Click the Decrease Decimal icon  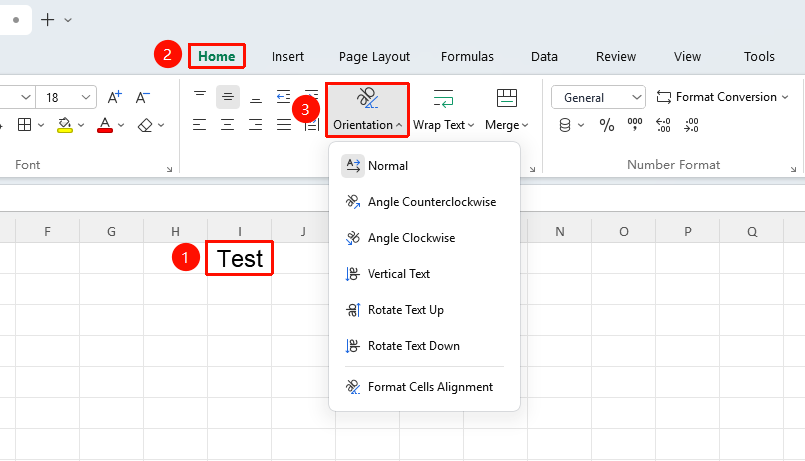coord(691,125)
